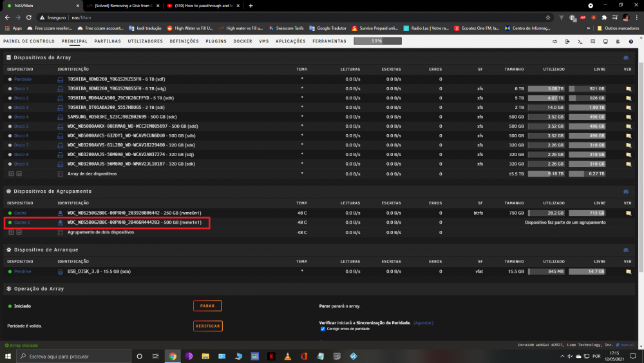Screen dimensions: 644x363
Task: Toggle Corrigir erros de paridade checkbox
Action: pos(323,329)
